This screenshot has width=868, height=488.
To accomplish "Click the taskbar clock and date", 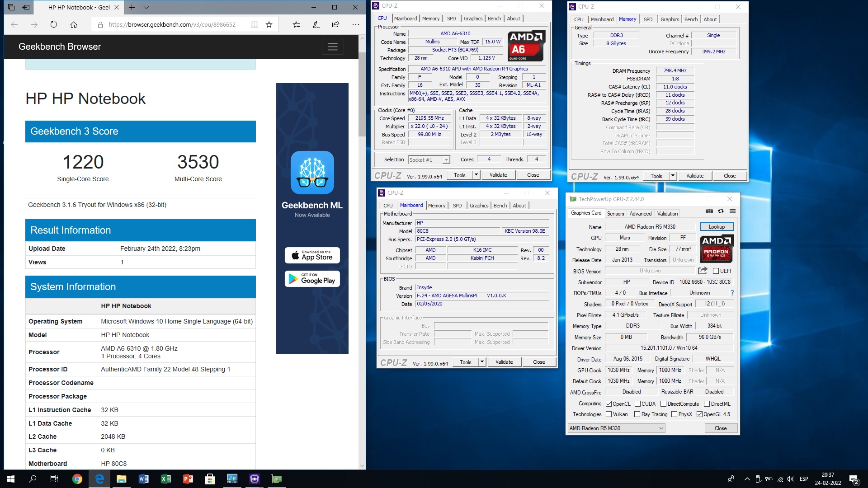I will click(828, 479).
